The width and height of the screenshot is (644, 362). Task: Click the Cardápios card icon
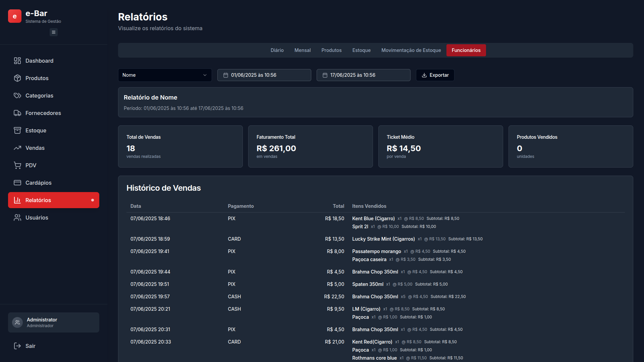(17, 183)
